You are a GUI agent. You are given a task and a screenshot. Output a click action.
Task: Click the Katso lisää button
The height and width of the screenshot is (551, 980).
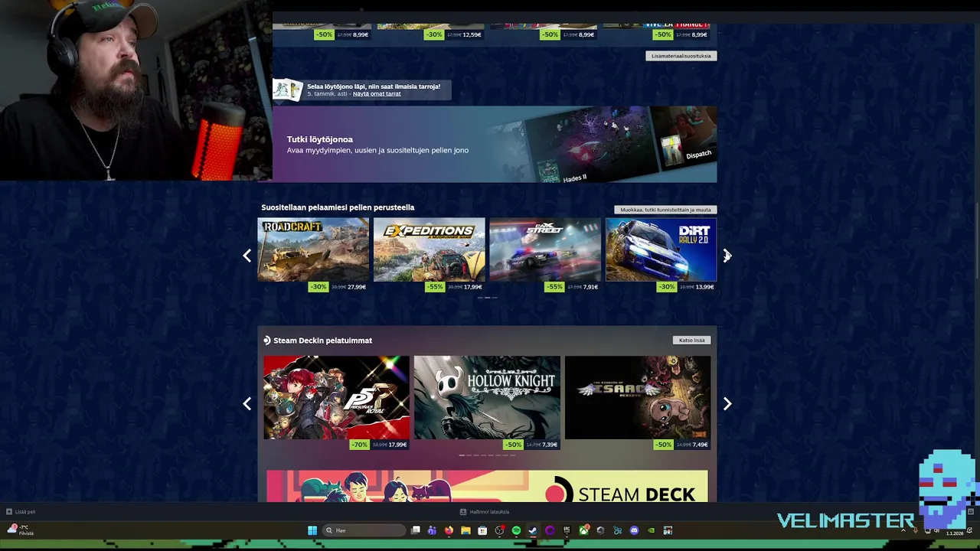coord(691,341)
